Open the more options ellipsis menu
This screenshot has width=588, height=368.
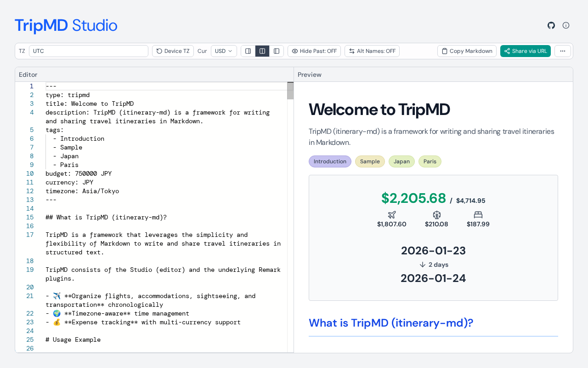563,51
